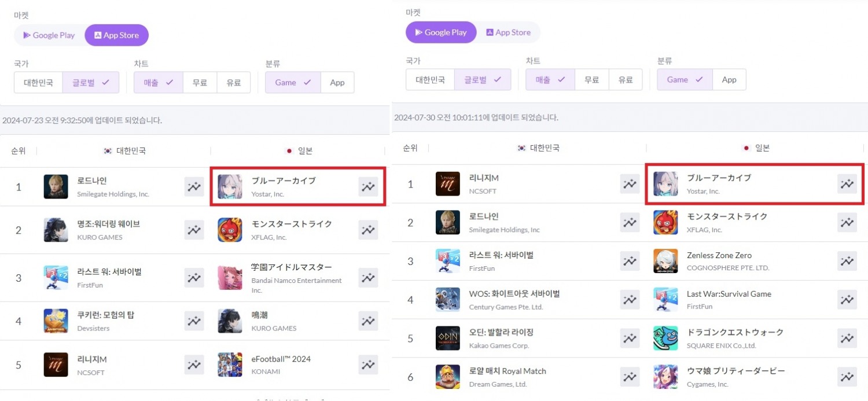View graph for ウマ娘 プリティーダービー
Viewport: 868px width, 401px height.
click(847, 377)
